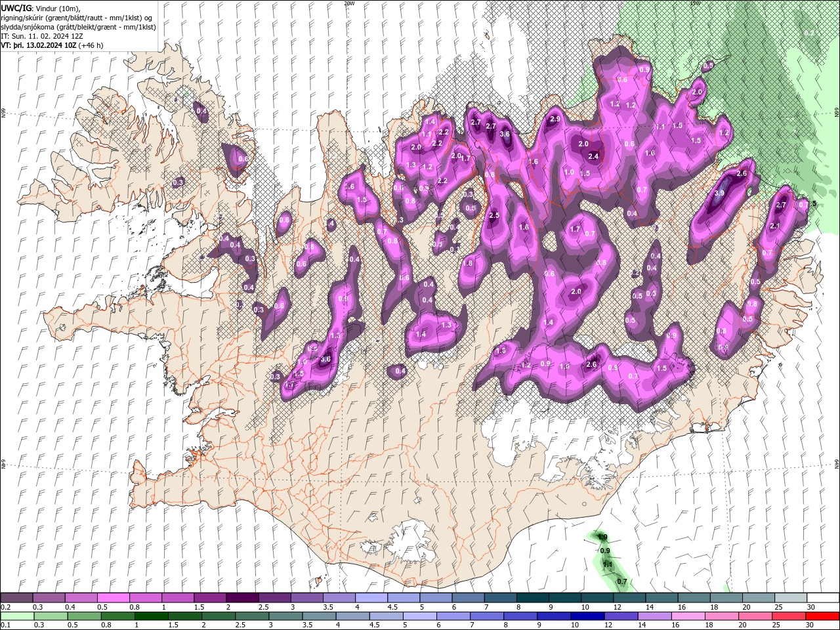Select the top legend swatch labeled 25
840x630 pixels.
point(790,597)
